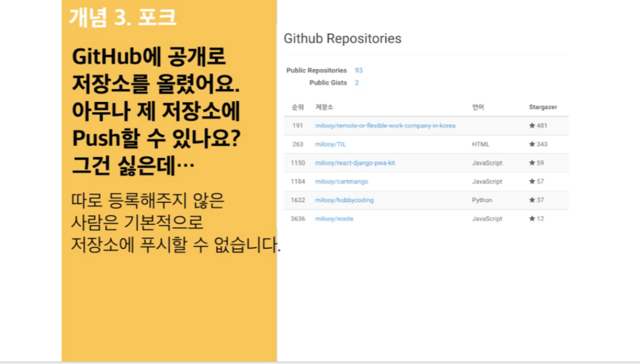Click the text 저장소에 푸시할 수 없습니다.
This screenshot has height=364, width=640.
coord(176,244)
